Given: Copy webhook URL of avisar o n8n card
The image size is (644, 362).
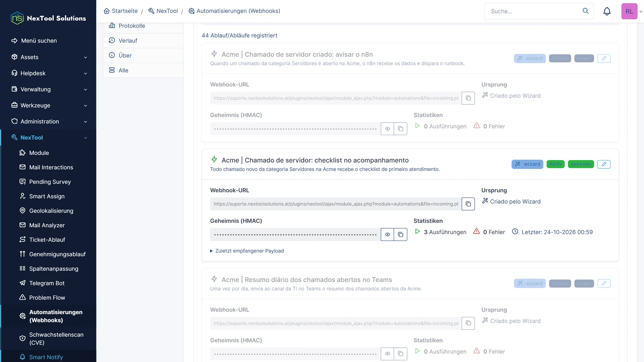Looking at the screenshot, I should click(468, 98).
